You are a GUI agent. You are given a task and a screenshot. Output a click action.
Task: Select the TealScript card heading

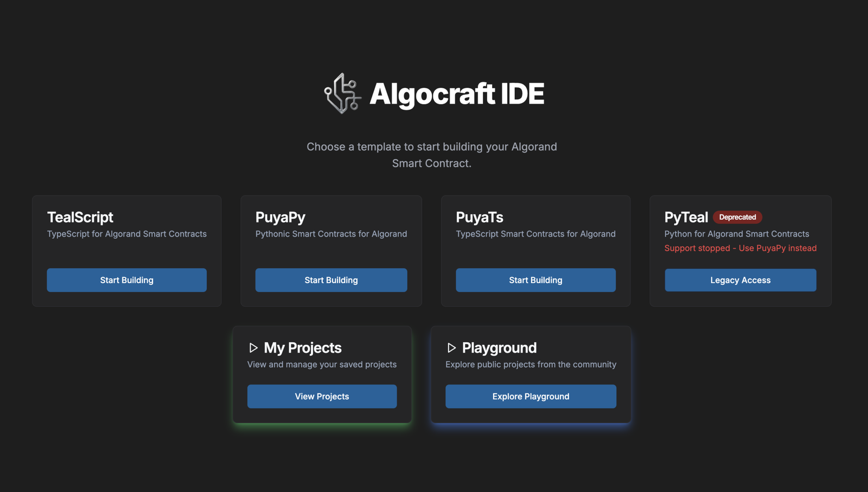pos(80,217)
